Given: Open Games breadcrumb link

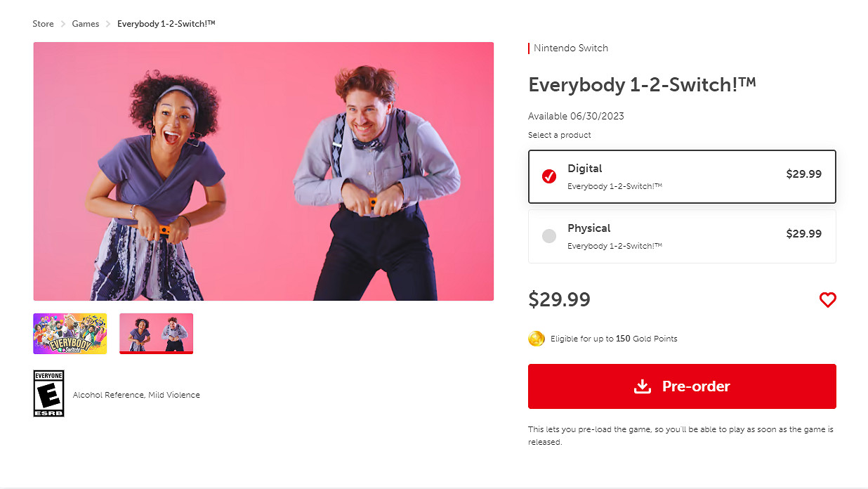Looking at the screenshot, I should (x=86, y=24).
